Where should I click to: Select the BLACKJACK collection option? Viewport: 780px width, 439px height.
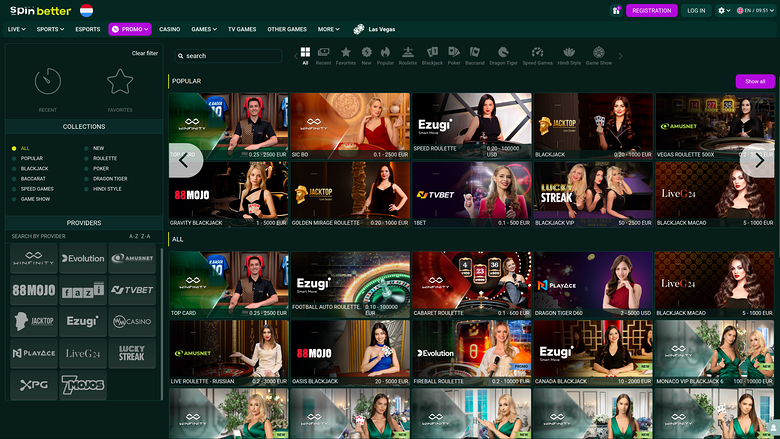click(30, 169)
